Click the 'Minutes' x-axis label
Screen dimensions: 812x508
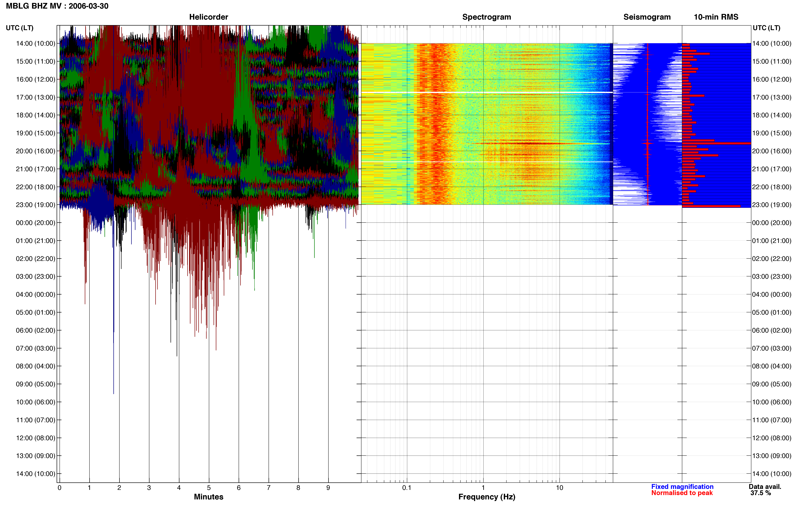tap(209, 497)
